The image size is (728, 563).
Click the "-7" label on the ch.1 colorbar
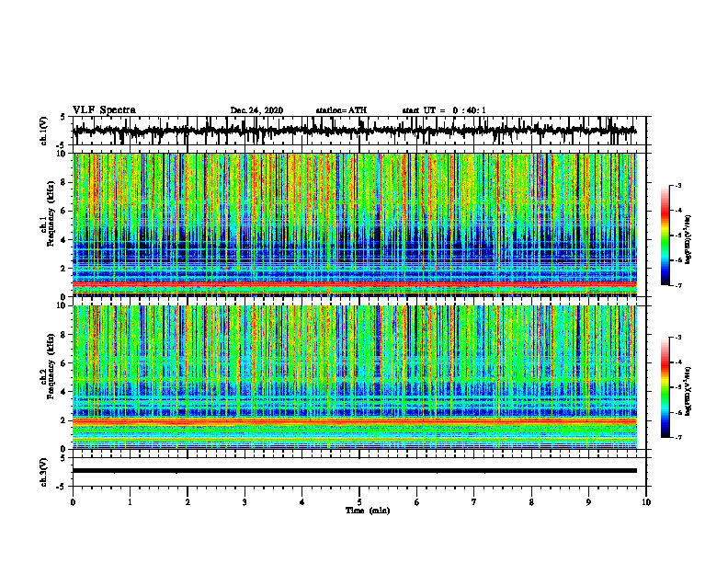(678, 285)
